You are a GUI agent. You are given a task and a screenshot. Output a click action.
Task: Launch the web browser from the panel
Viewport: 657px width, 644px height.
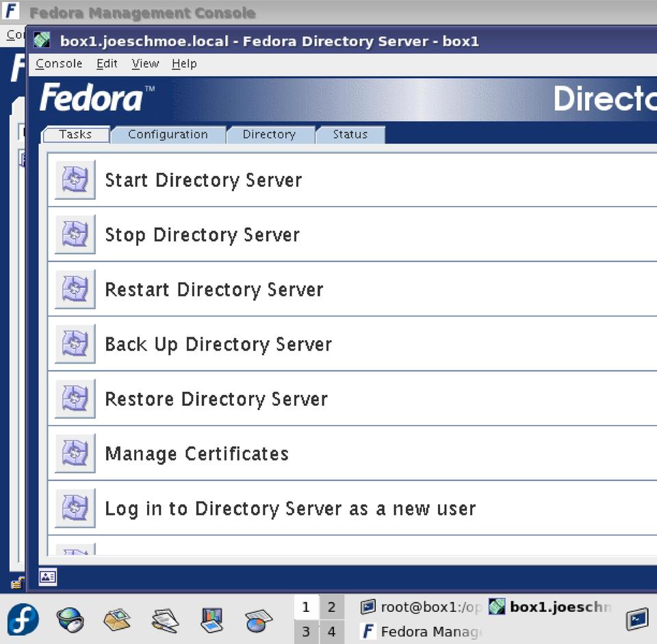(x=70, y=620)
